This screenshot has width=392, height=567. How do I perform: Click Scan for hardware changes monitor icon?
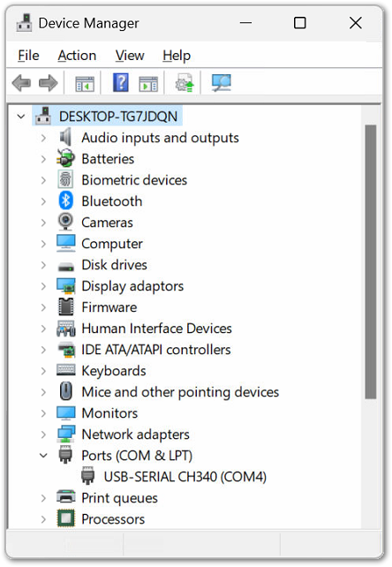tap(222, 83)
